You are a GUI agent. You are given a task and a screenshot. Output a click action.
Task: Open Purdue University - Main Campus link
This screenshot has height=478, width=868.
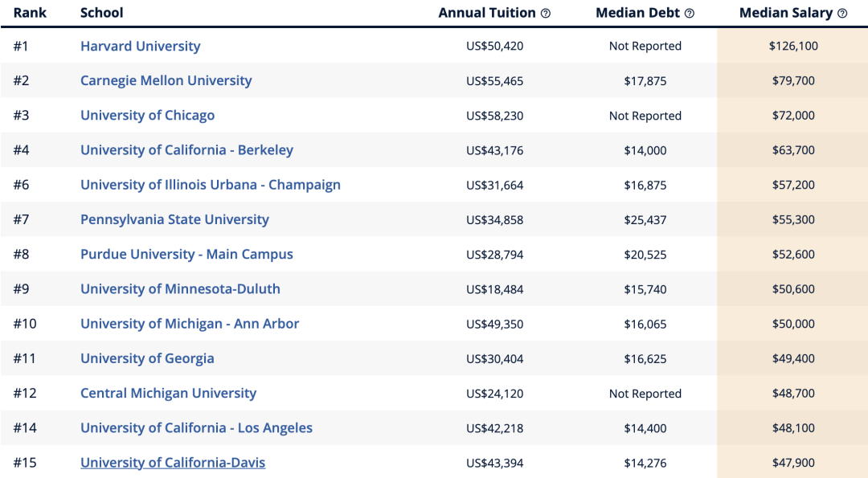[186, 255]
